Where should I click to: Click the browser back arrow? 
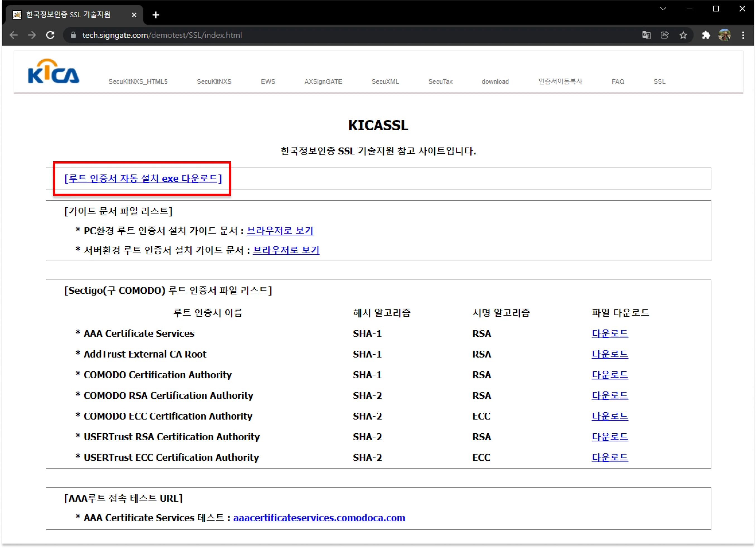coord(14,35)
